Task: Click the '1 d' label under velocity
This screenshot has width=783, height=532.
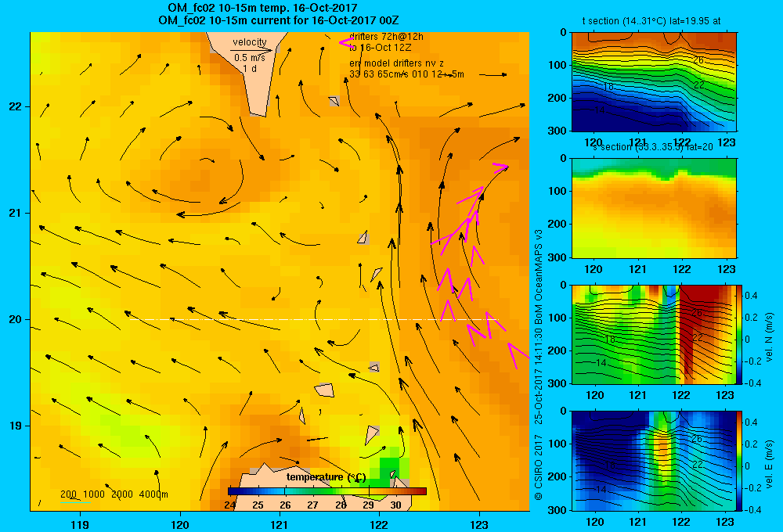Action: coord(250,68)
